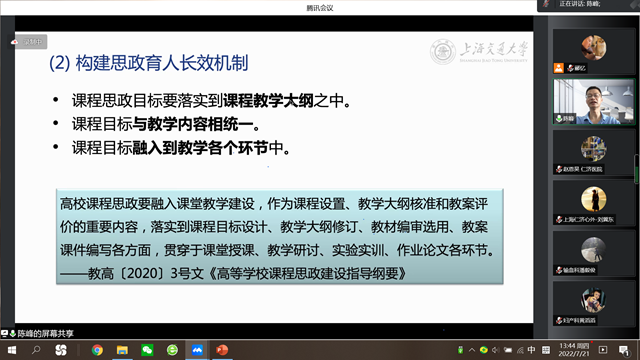The image size is (640, 360).
Task: Expand the currently speaking indicator bar
Action: click(x=588, y=5)
